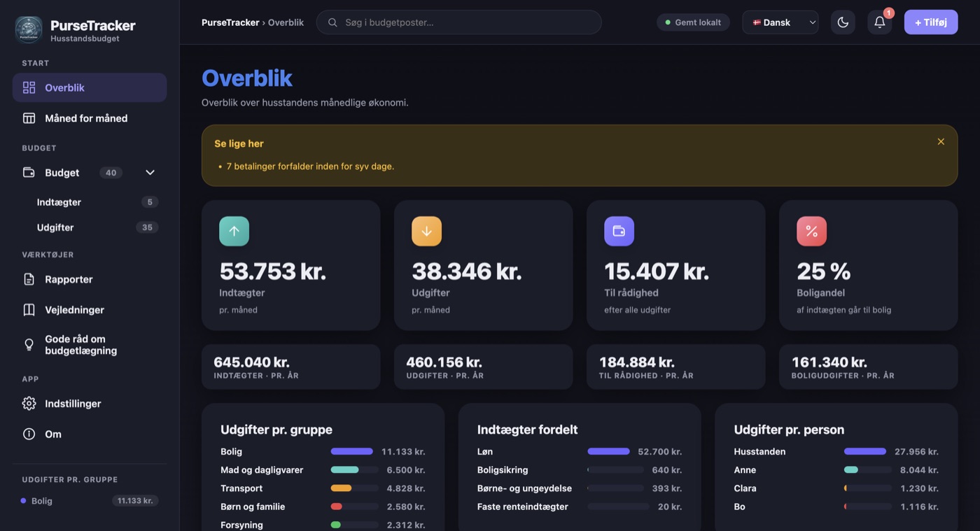Click the green up-arrow Indtægter icon
This screenshot has height=531, width=980.
pyautogui.click(x=234, y=231)
